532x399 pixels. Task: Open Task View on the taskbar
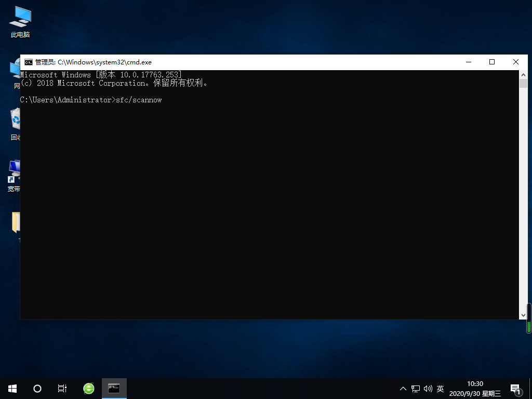[62, 388]
